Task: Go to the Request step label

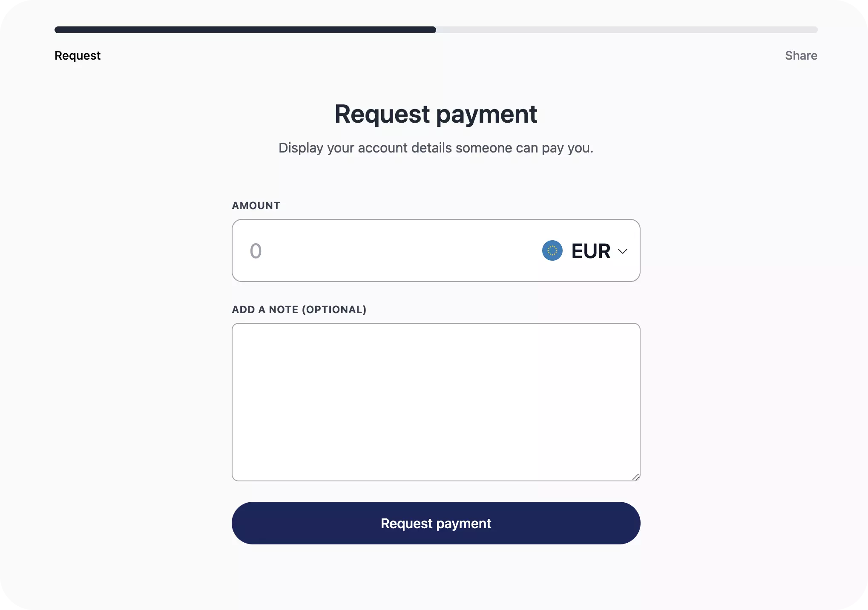Action: point(78,55)
